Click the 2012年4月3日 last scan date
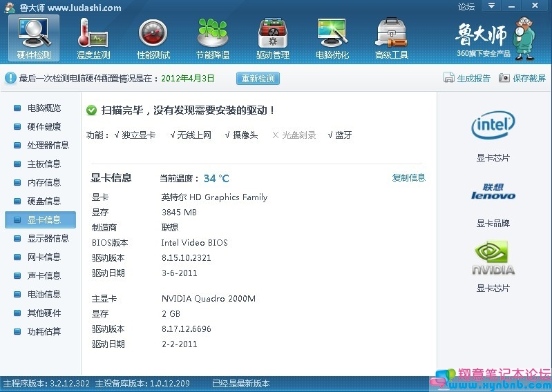 [188, 79]
